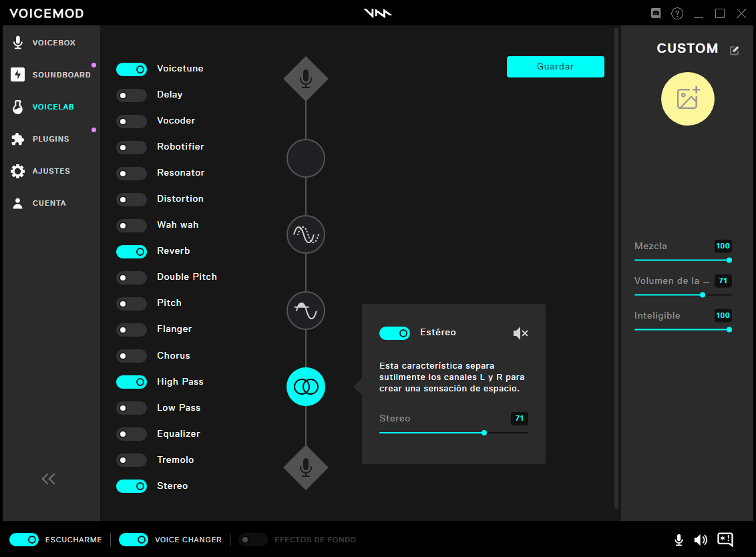Enable the Pitch effect toggle
756x557 pixels.
click(132, 304)
